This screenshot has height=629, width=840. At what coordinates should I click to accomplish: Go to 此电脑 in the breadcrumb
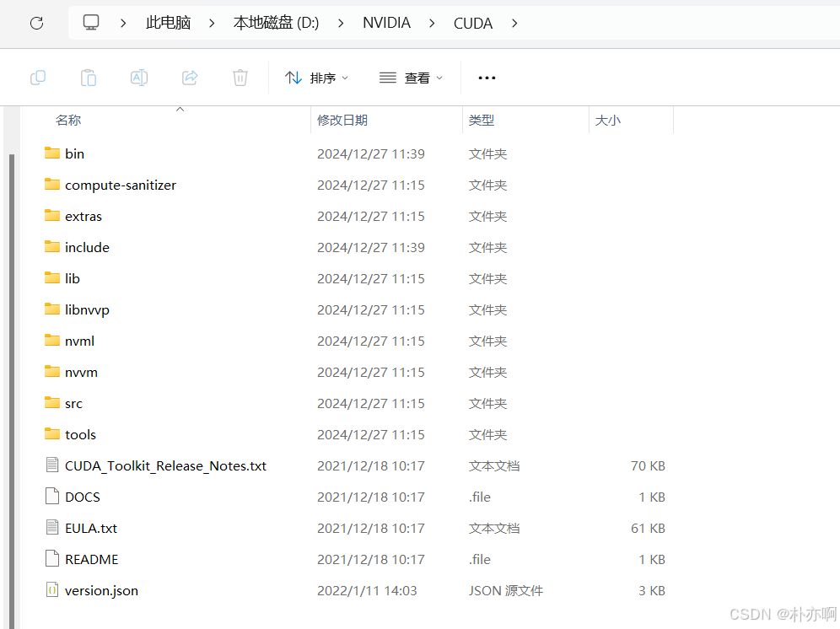pyautogui.click(x=168, y=23)
